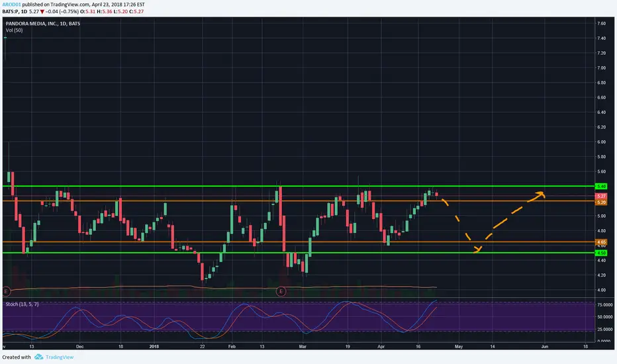Click the 4.20 price axis label

[x=601, y=275]
